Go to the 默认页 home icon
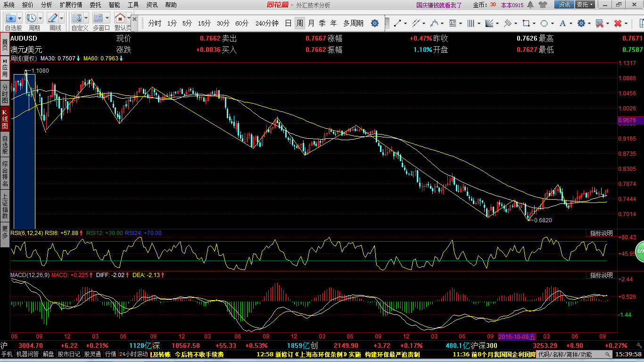The image size is (644, 362). tap(120, 18)
